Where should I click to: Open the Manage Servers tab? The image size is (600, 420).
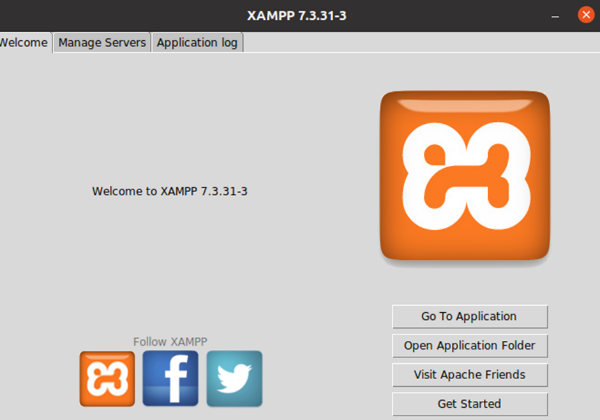[x=102, y=42]
